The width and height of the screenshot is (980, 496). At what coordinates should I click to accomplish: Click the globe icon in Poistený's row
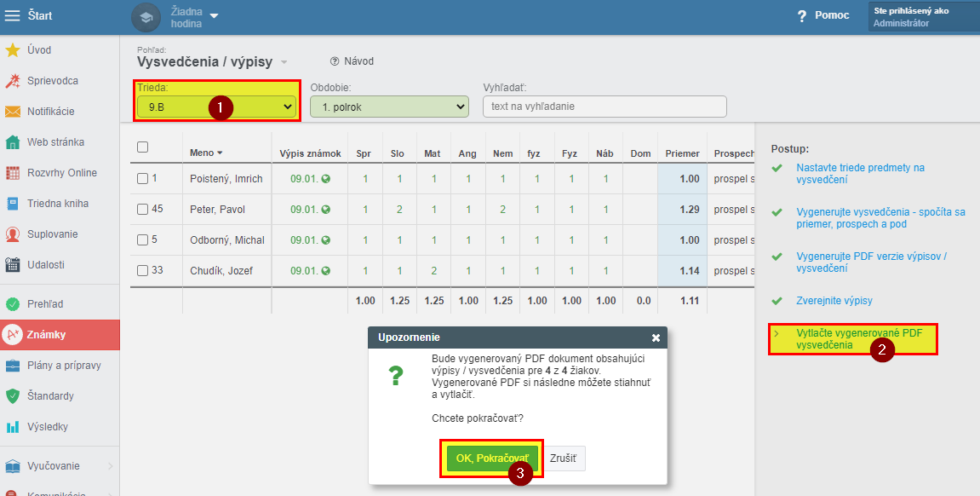pyautogui.click(x=325, y=179)
